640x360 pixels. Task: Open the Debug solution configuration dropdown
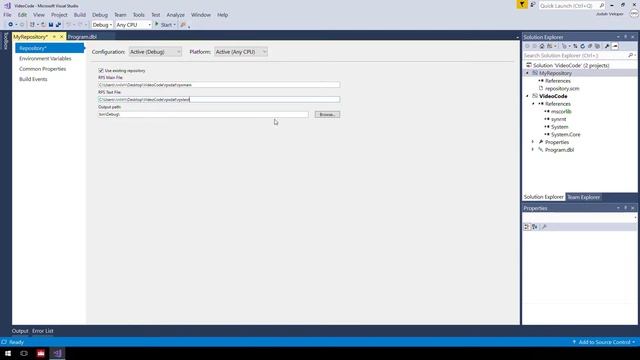click(x=102, y=25)
